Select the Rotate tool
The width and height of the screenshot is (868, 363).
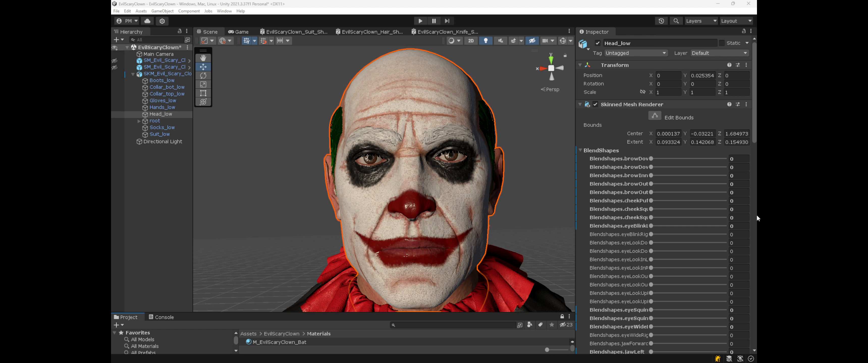click(x=203, y=75)
